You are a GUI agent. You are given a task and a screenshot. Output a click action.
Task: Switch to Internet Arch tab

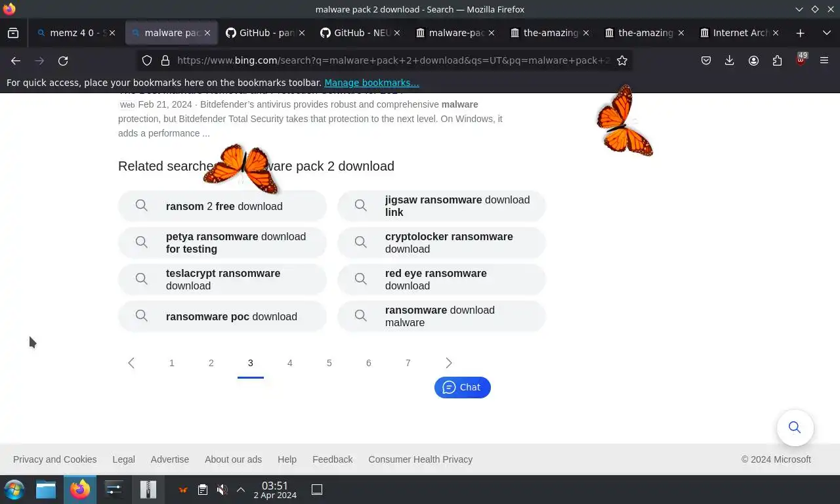point(740,33)
